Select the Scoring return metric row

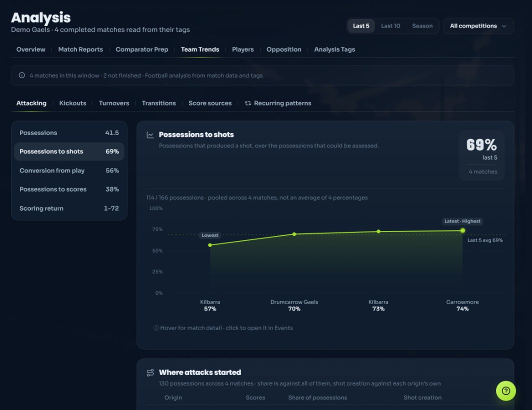pyautogui.click(x=69, y=208)
